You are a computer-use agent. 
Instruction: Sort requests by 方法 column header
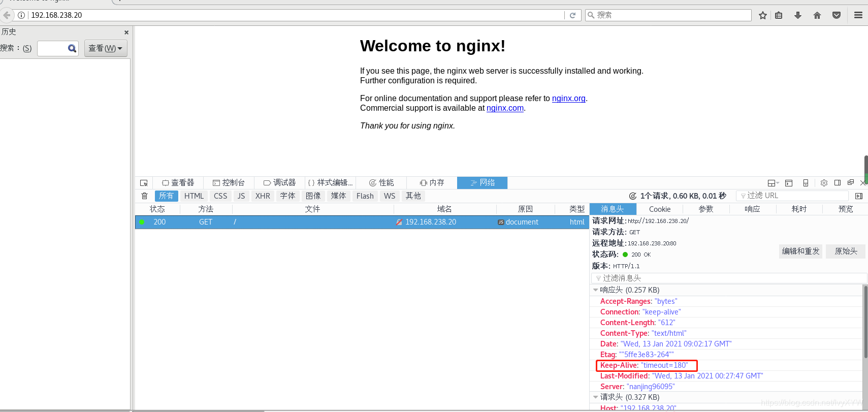(x=206, y=209)
